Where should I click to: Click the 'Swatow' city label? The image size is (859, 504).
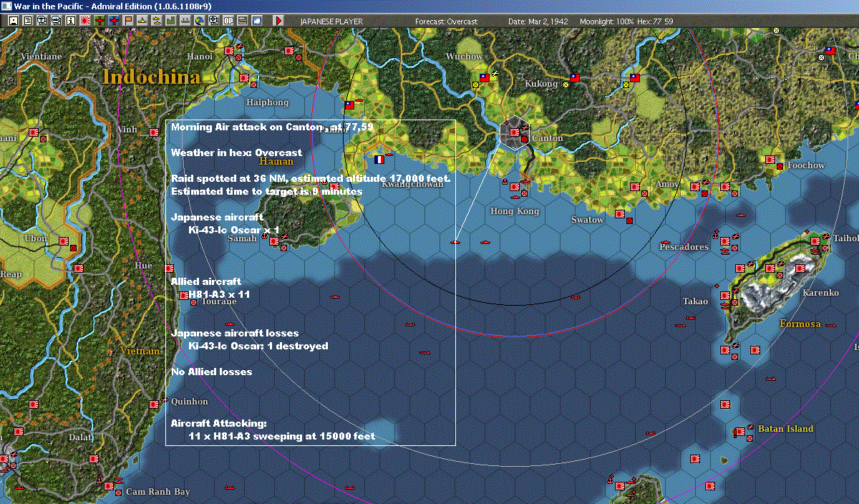pos(587,220)
